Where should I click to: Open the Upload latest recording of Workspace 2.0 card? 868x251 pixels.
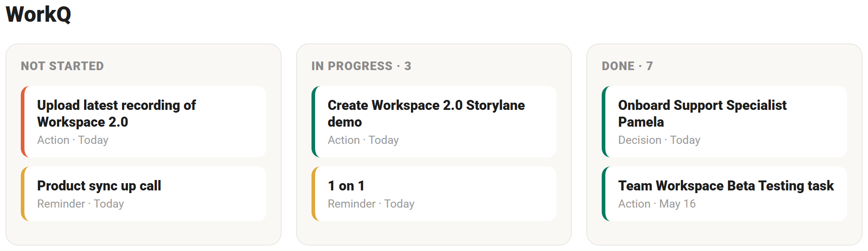point(144,122)
